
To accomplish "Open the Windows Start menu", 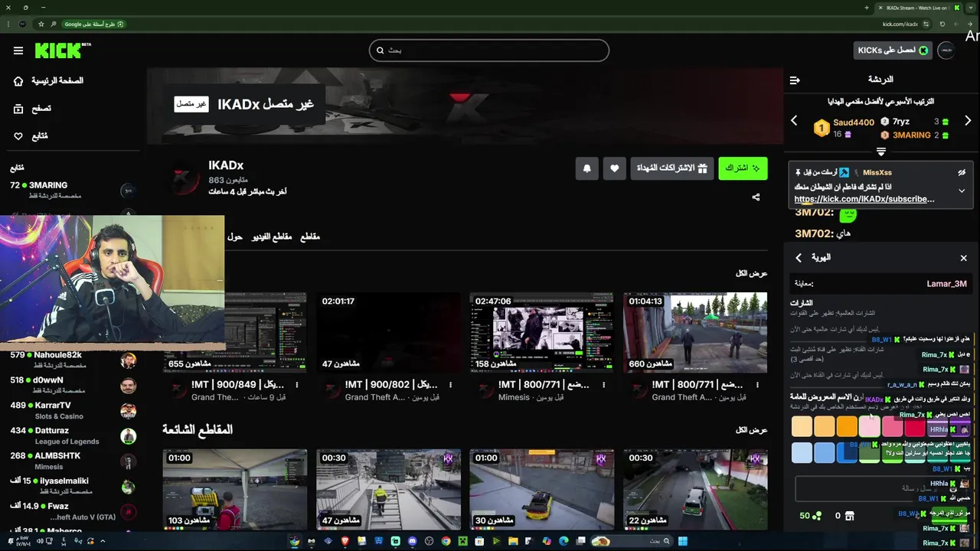I will (x=682, y=541).
